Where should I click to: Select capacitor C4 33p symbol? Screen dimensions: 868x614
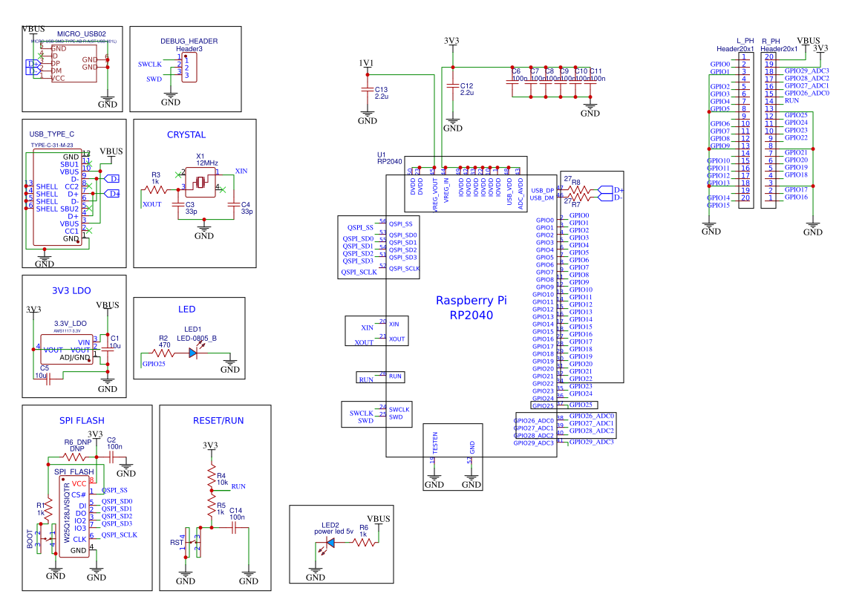tap(235, 205)
